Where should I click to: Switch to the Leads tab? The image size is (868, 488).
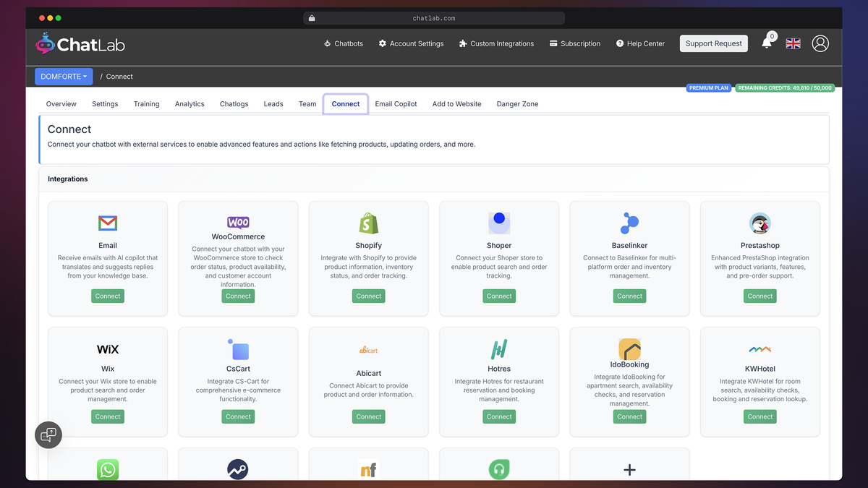click(273, 104)
